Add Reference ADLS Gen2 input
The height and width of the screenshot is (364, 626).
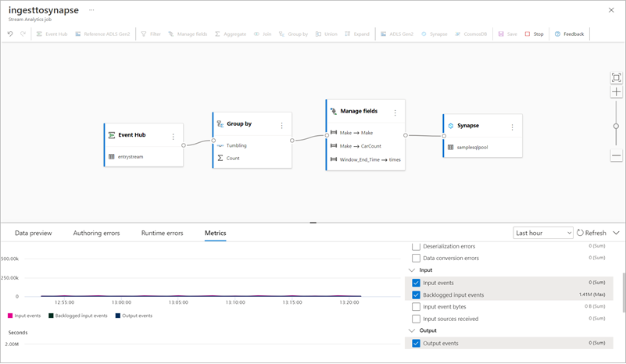102,34
